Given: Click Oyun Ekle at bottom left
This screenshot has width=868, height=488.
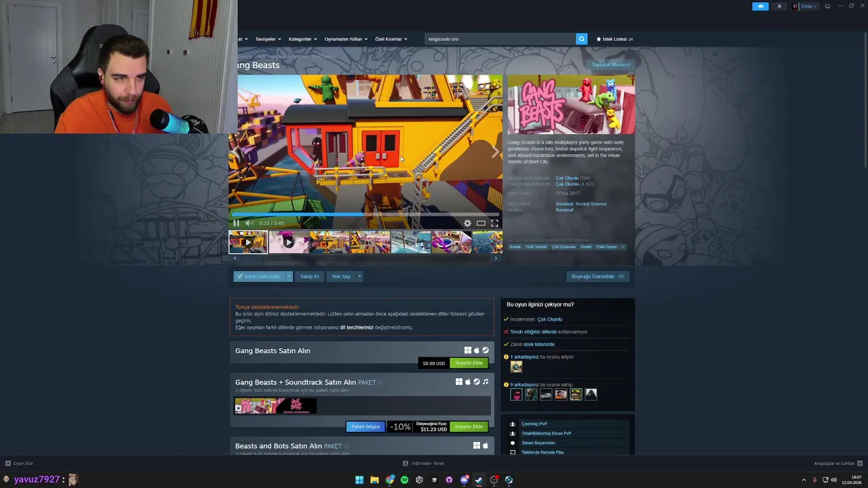Looking at the screenshot, I should click(x=19, y=464).
